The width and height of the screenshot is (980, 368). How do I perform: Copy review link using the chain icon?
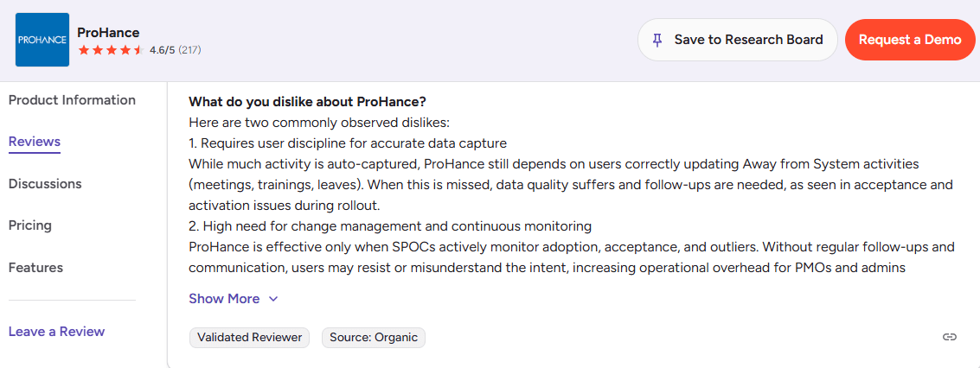tap(949, 337)
